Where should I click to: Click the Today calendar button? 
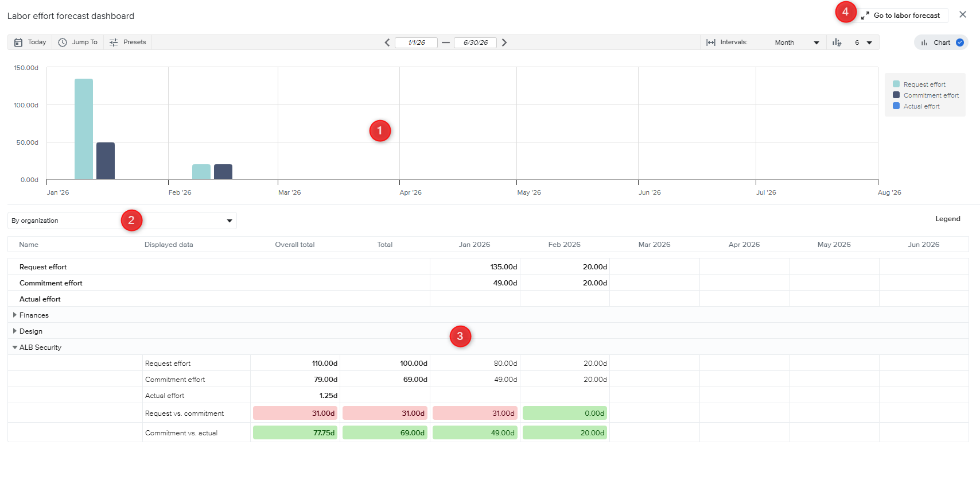click(x=30, y=42)
